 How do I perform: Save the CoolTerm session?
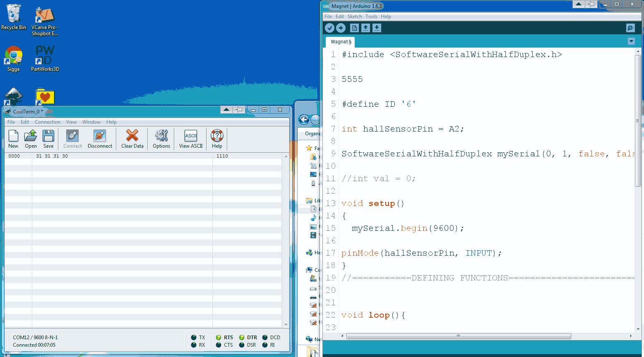click(48, 139)
